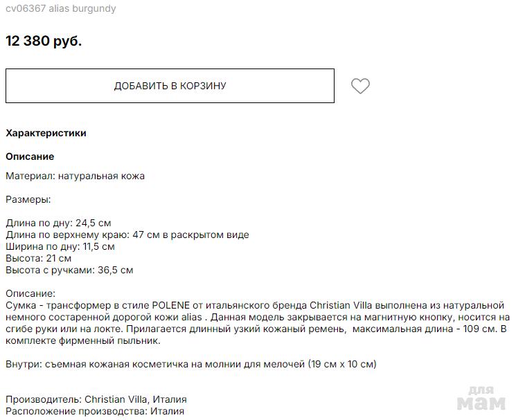Click the Высота с ручками: 36,5 см line
The height and width of the screenshot is (420, 516).
coord(69,270)
